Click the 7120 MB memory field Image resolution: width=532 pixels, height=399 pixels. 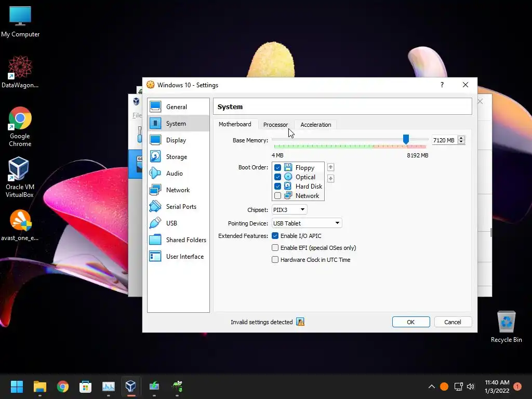click(x=444, y=140)
